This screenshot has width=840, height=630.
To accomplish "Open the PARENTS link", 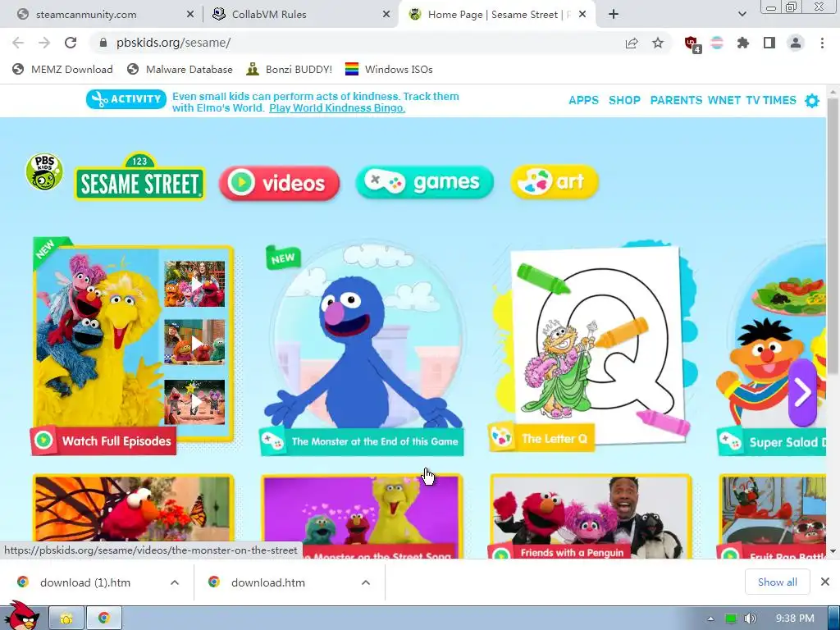I will [x=676, y=100].
